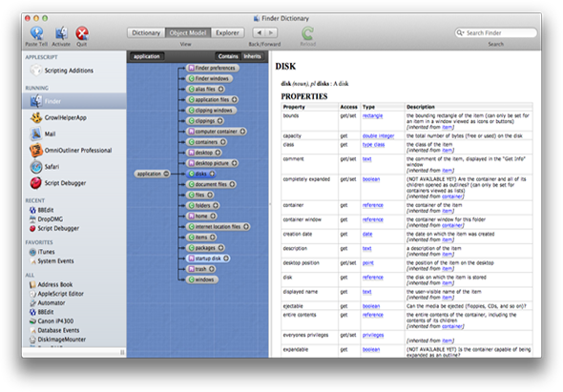Expand the containers node

(x=223, y=142)
